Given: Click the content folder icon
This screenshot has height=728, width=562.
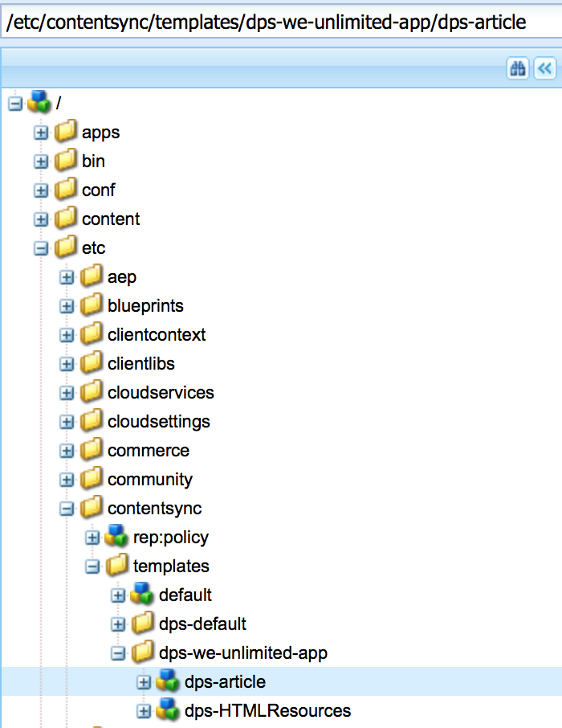Looking at the screenshot, I should click(x=66, y=217).
